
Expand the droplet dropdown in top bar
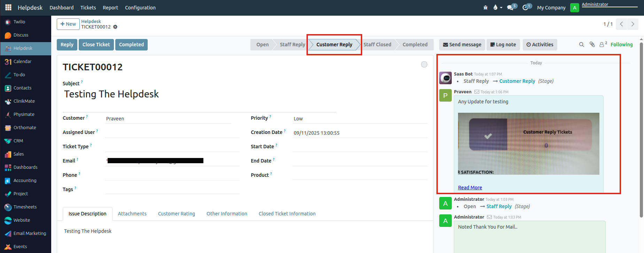coord(497,7)
